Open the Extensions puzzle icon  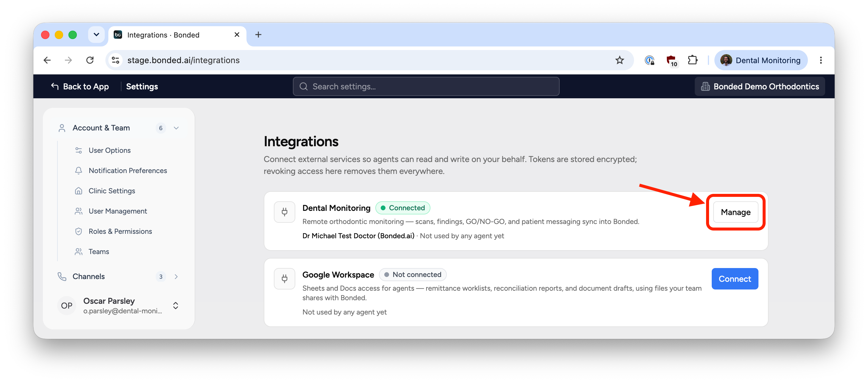click(x=692, y=60)
